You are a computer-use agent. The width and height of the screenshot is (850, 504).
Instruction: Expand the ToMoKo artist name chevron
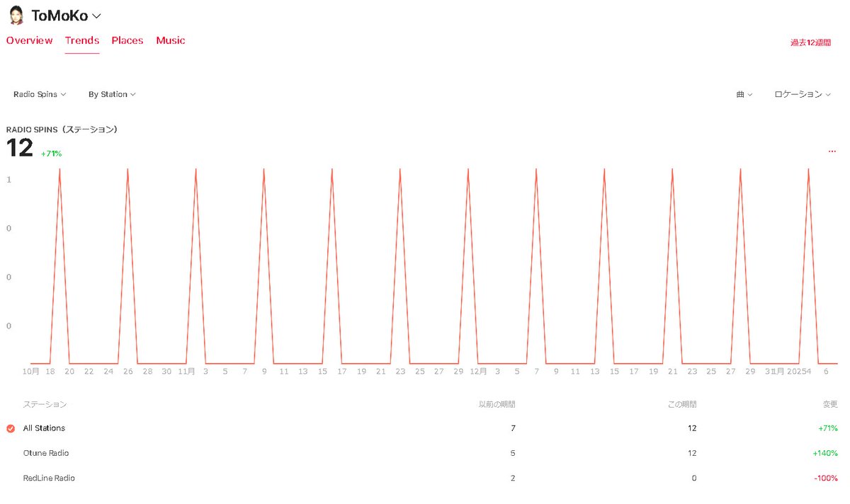pyautogui.click(x=97, y=16)
